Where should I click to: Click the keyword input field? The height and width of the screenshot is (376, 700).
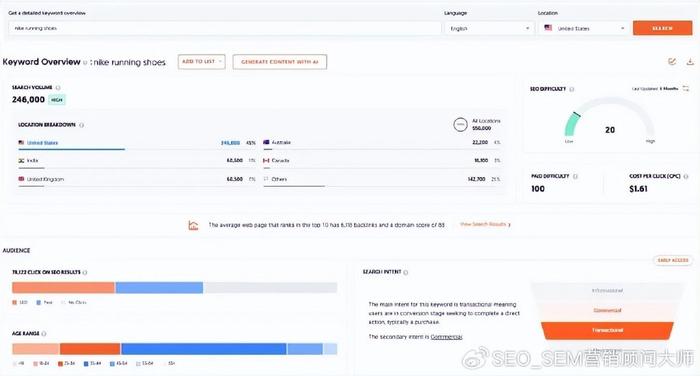click(x=225, y=28)
